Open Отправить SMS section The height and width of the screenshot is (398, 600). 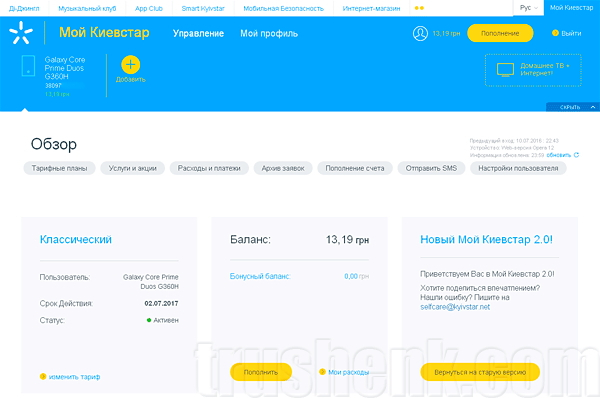tap(431, 168)
